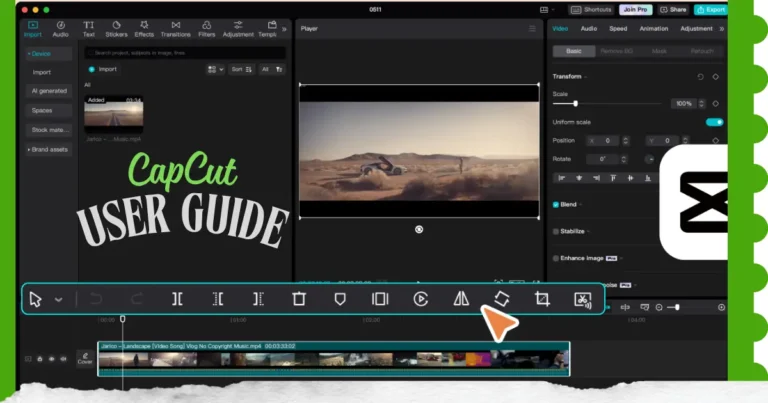This screenshot has height=403, width=768.
Task: Add a Scale keyframe diamond
Action: click(x=716, y=103)
